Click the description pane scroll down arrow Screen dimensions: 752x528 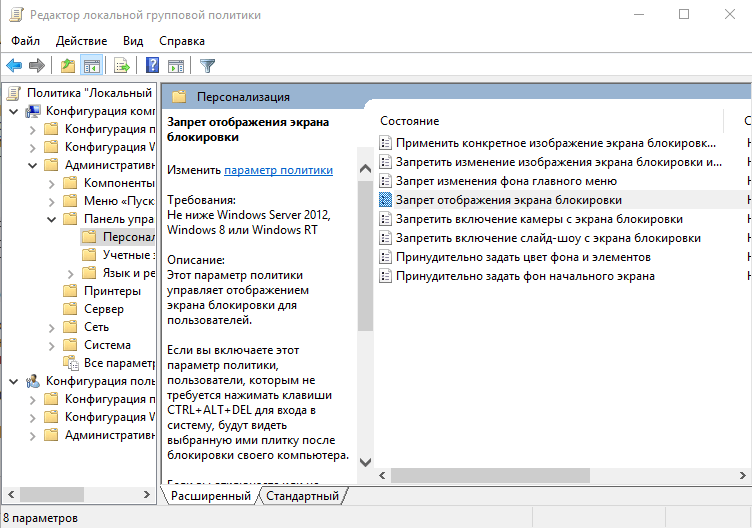[x=365, y=462]
